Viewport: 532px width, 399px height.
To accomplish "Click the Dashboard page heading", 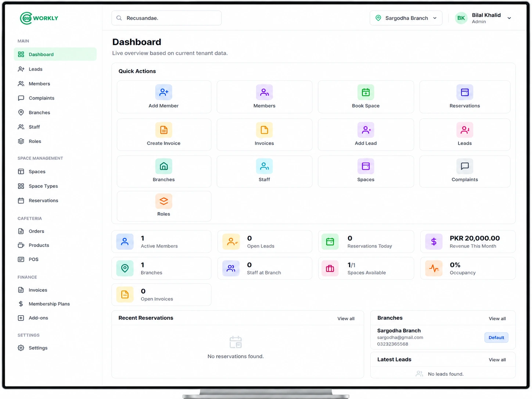I will [x=137, y=42].
